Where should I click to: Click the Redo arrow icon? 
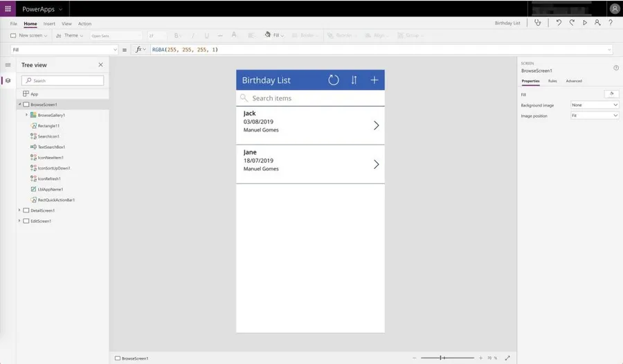572,23
